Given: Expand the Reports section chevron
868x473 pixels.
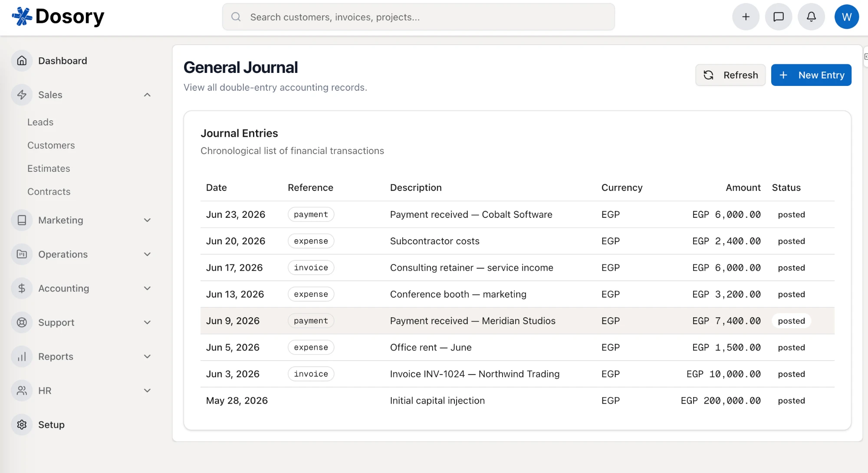Looking at the screenshot, I should tap(147, 356).
